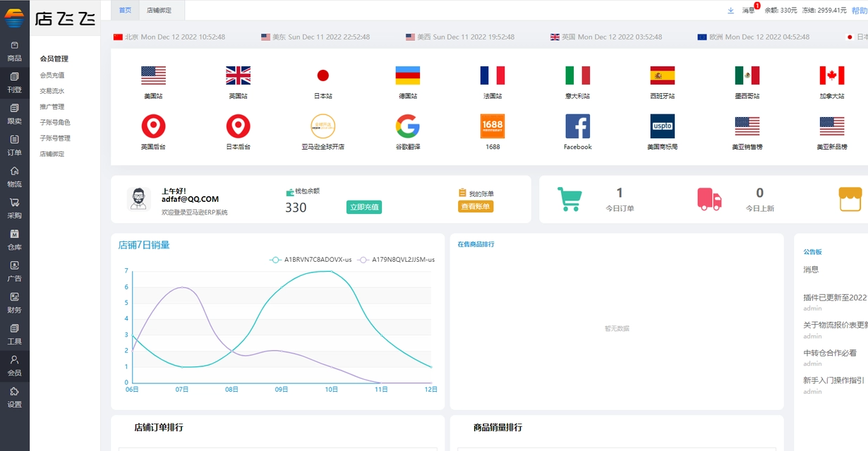Open the 广告 section in sidebar
The width and height of the screenshot is (868, 451).
pyautogui.click(x=14, y=271)
